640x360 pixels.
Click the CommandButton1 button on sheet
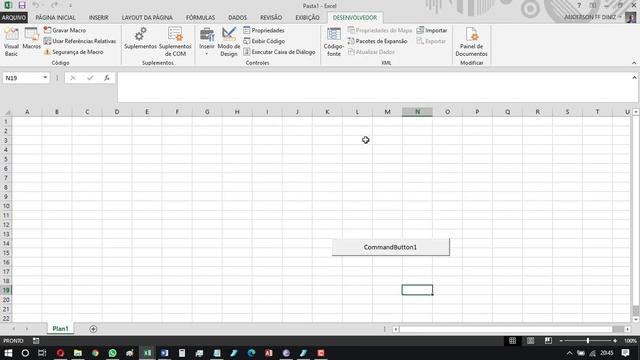tap(391, 247)
